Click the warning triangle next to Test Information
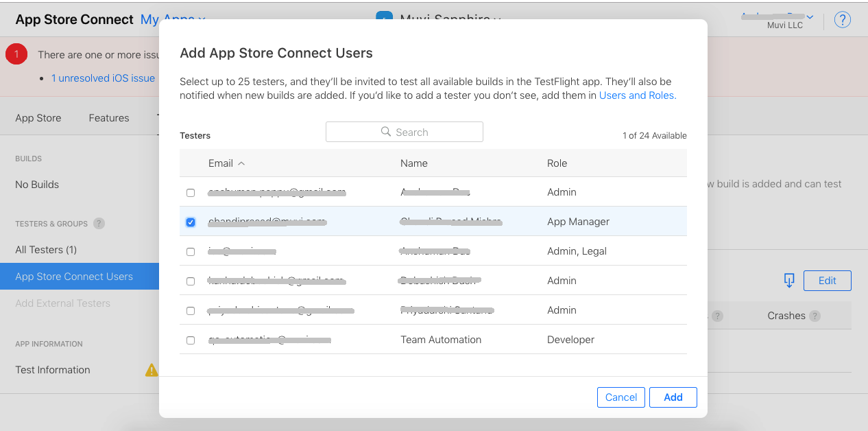The height and width of the screenshot is (431, 868). coord(152,370)
